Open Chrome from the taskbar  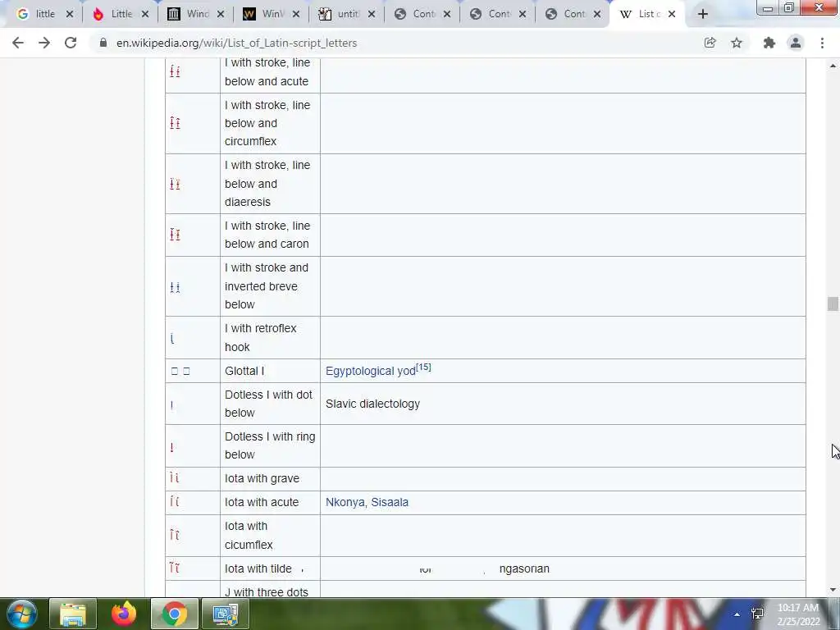(175, 614)
